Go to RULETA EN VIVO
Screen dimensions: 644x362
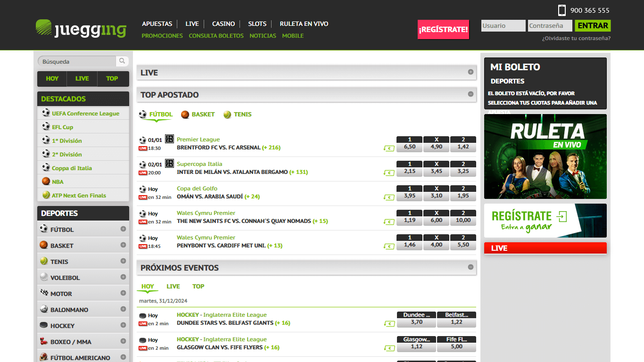point(304,24)
